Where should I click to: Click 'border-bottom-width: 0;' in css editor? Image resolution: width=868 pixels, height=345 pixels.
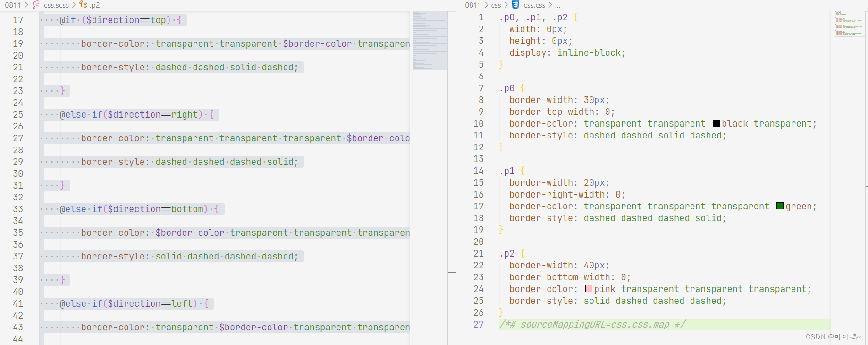tap(570, 277)
